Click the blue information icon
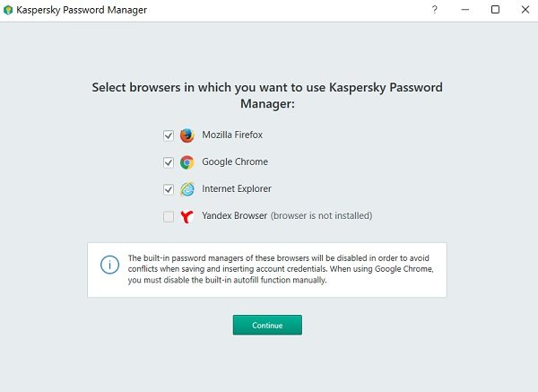Viewport: 538px width, 392px height. point(109,266)
